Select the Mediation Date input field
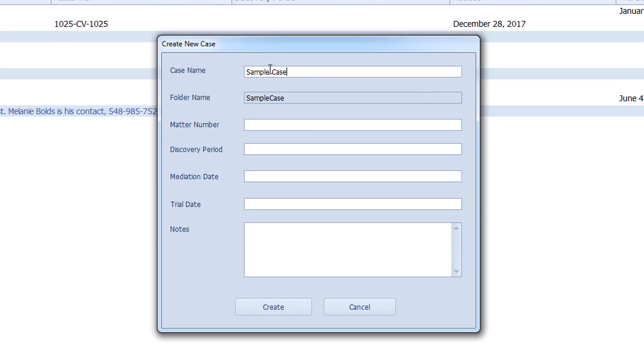Image resolution: width=644 pixels, height=362 pixels. coord(352,176)
